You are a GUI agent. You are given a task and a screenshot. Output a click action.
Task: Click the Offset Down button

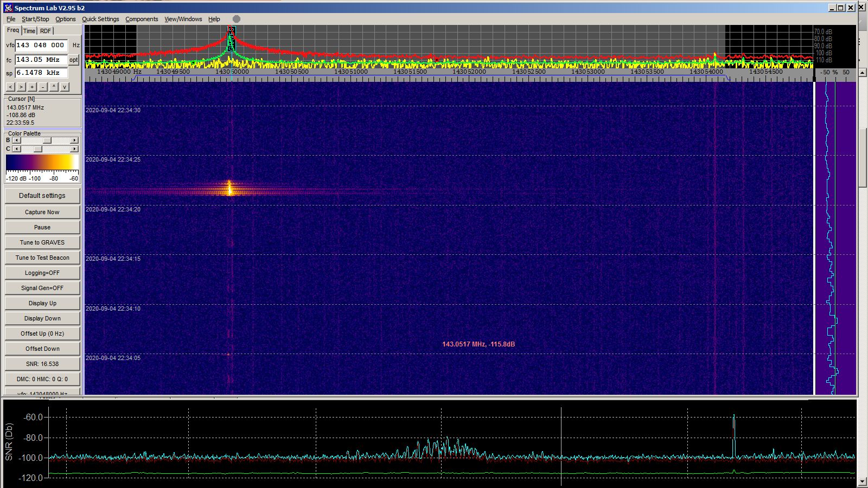[42, 349]
